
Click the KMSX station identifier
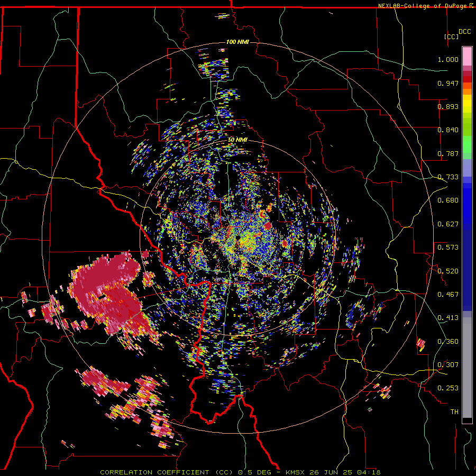[296, 472]
